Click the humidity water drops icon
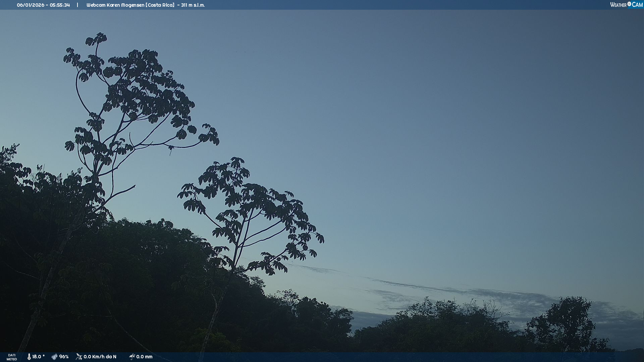The width and height of the screenshot is (644, 362). click(x=54, y=357)
